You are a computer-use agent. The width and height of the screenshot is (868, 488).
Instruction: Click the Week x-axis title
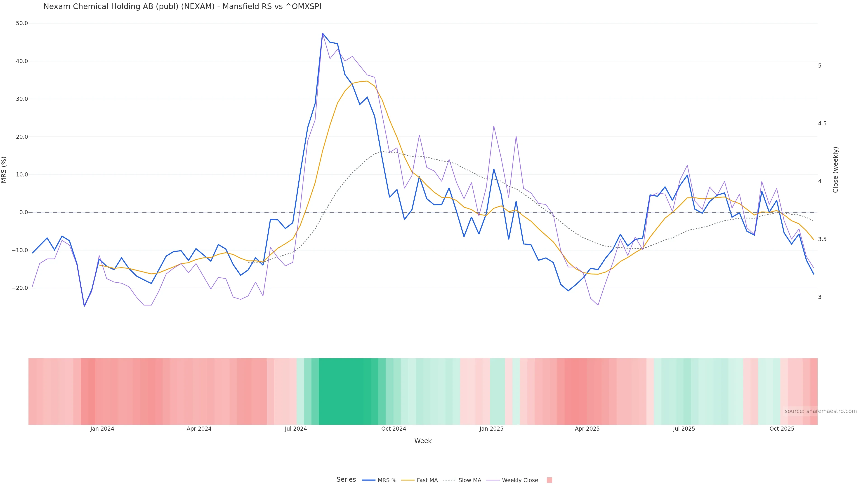tap(423, 441)
